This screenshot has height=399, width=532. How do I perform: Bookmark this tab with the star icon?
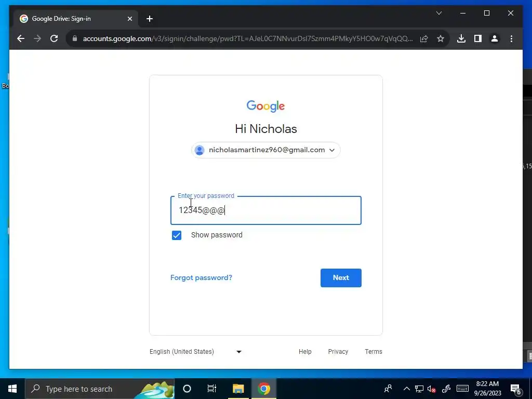click(441, 38)
